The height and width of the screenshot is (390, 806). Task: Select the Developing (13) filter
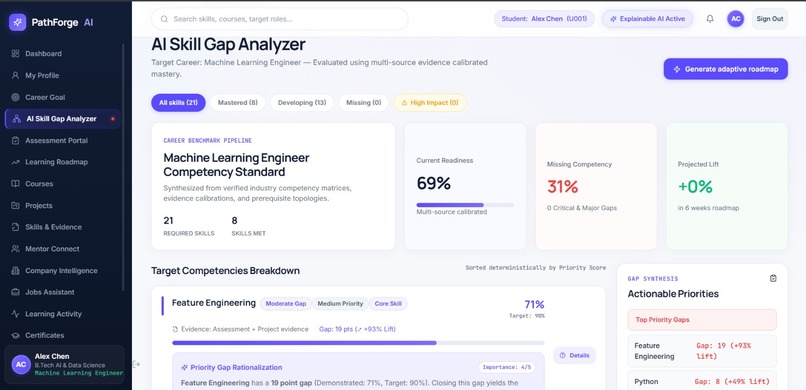tap(302, 103)
